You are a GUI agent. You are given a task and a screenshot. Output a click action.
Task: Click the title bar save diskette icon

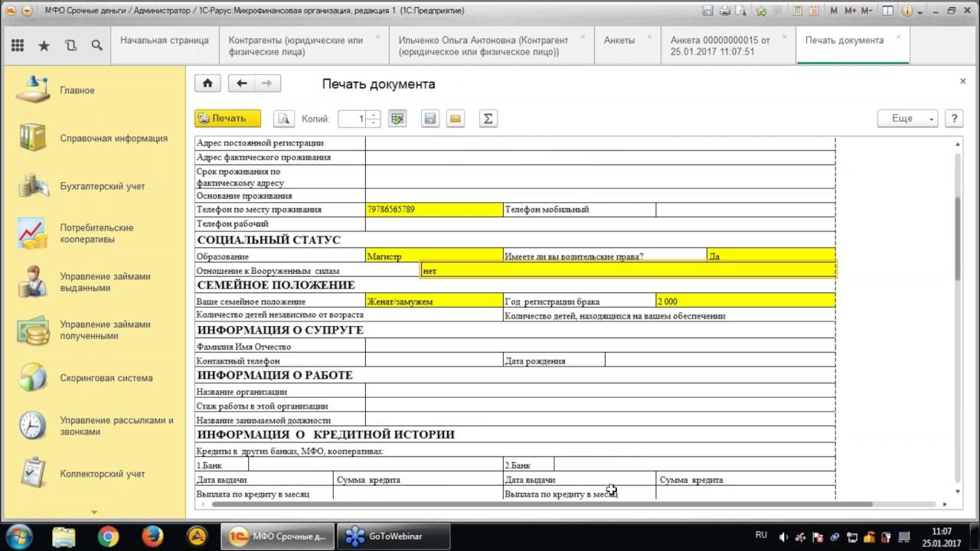[707, 11]
